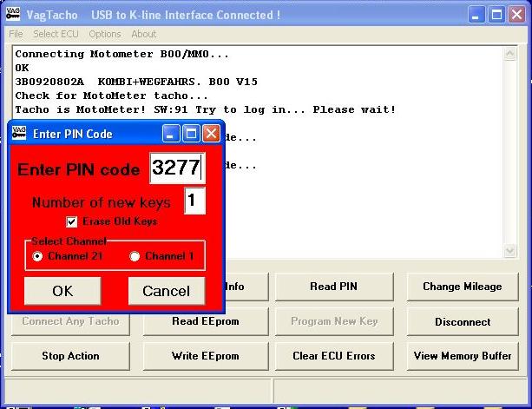
Task: Click the Change Mileage button
Action: click(x=463, y=287)
